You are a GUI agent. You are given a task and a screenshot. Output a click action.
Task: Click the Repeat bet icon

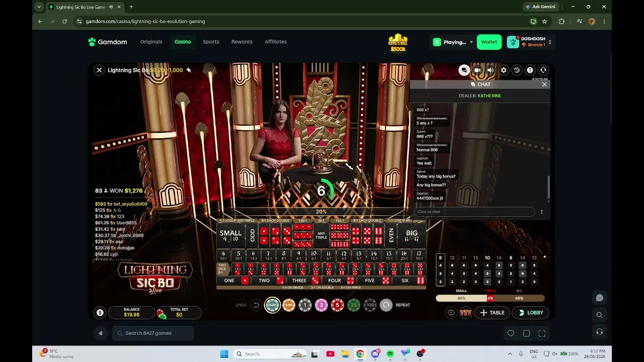tap(386, 305)
